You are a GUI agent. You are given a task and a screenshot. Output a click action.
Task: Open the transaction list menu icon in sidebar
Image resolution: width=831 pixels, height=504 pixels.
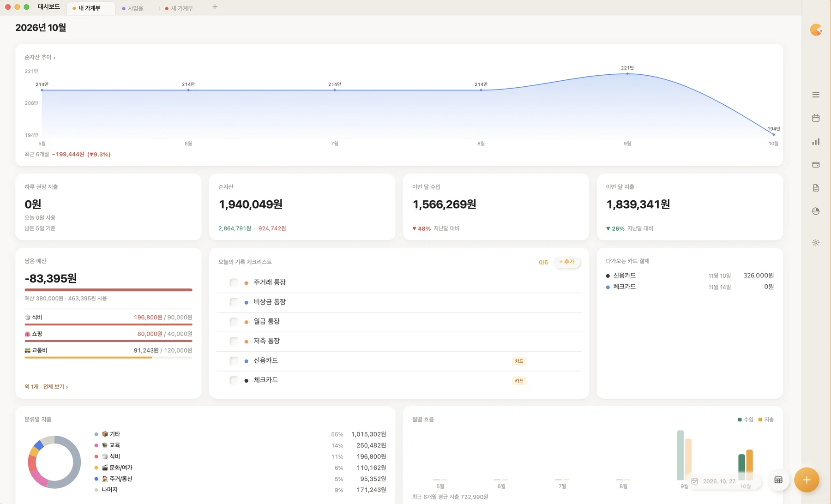(x=816, y=95)
